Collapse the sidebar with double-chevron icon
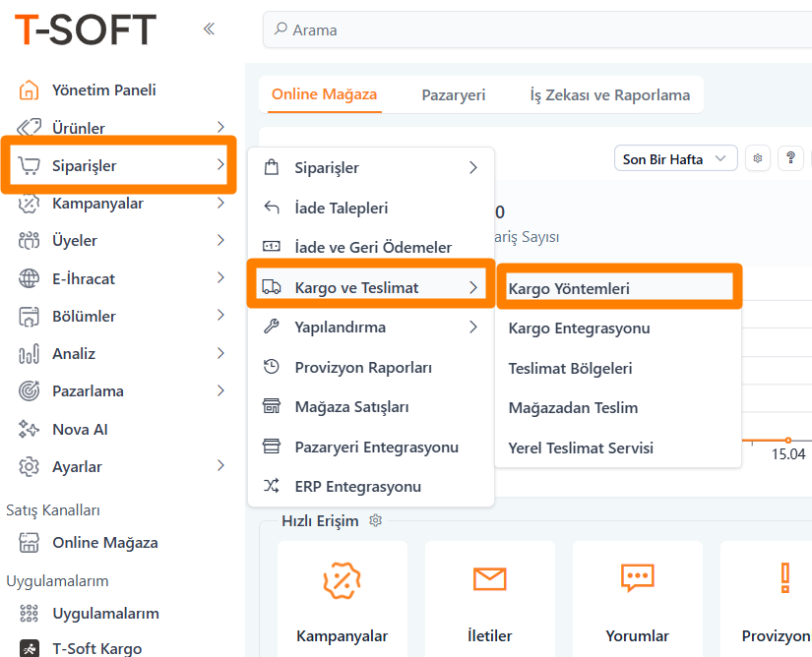812x657 pixels. [x=209, y=30]
